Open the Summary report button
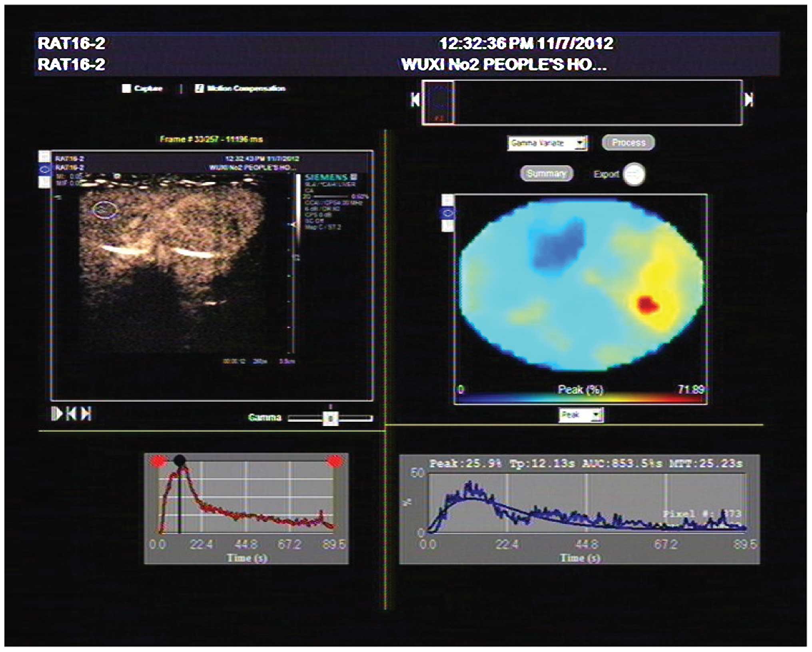 click(x=546, y=173)
